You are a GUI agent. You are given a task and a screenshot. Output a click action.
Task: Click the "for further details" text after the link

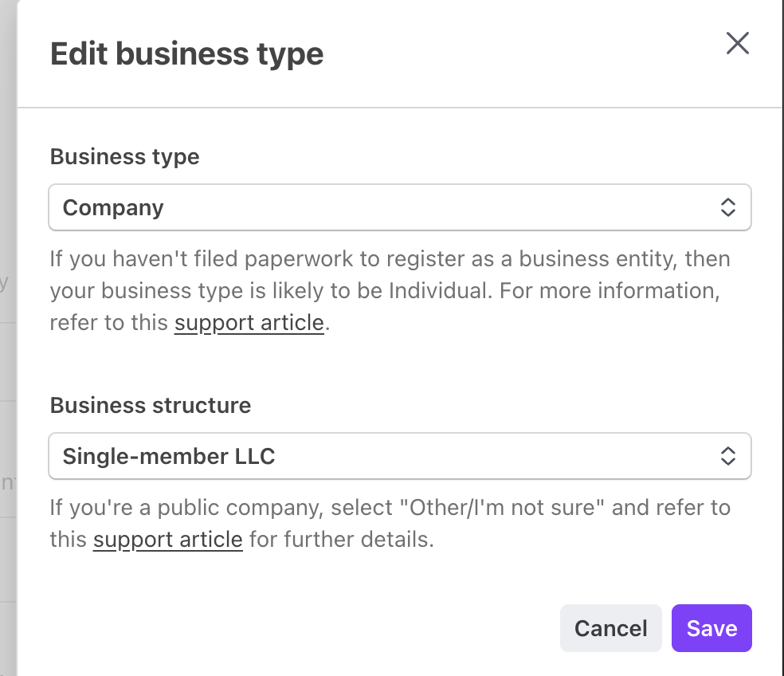341,539
